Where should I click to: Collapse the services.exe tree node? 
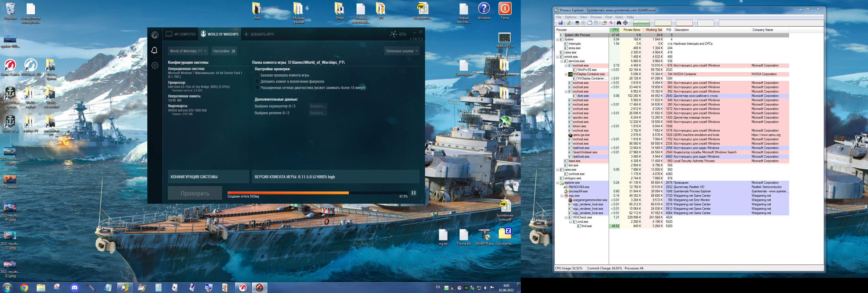pyautogui.click(x=562, y=61)
